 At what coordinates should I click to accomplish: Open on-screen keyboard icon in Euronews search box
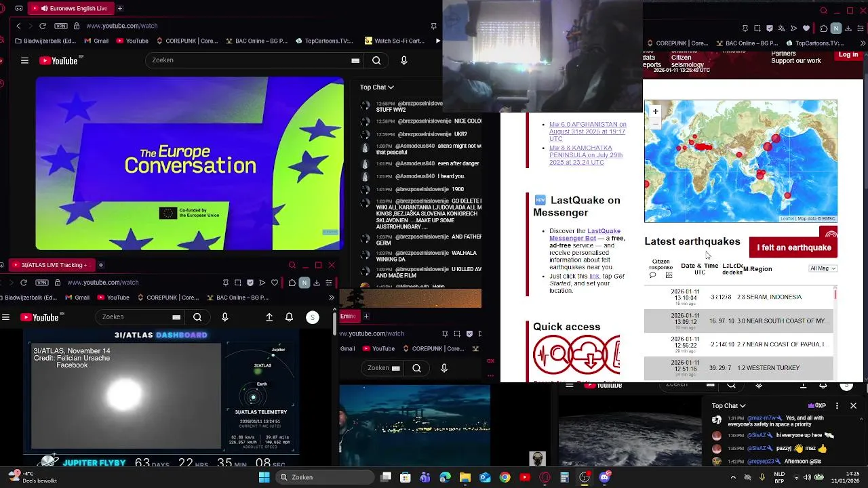(355, 60)
